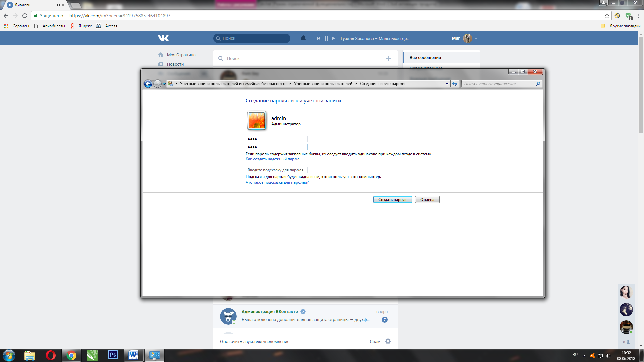
Task: Open new Chrome tab
Action: (76, 5)
